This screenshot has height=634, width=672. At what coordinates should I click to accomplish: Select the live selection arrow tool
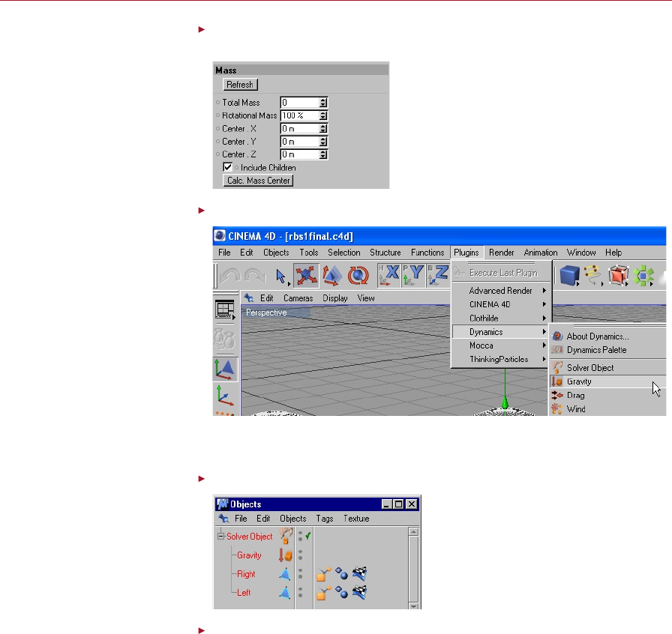281,277
